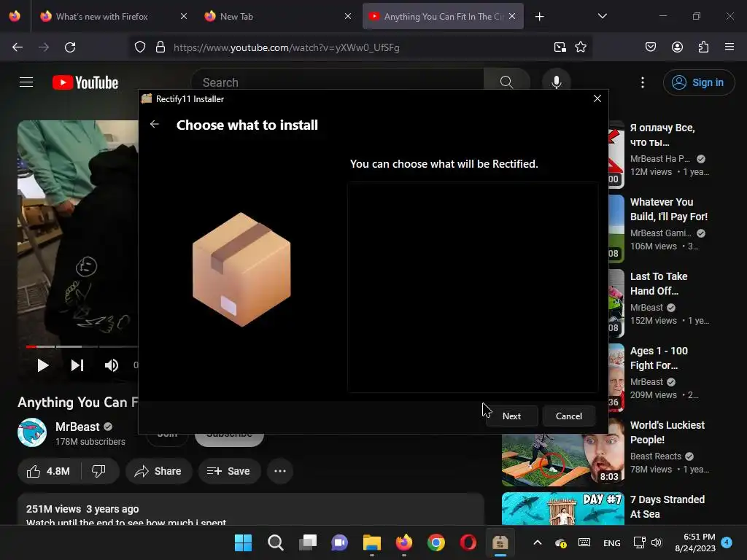The height and width of the screenshot is (560, 747).
Task: Toggle picture-in-picture from address bar
Action: 560,47
